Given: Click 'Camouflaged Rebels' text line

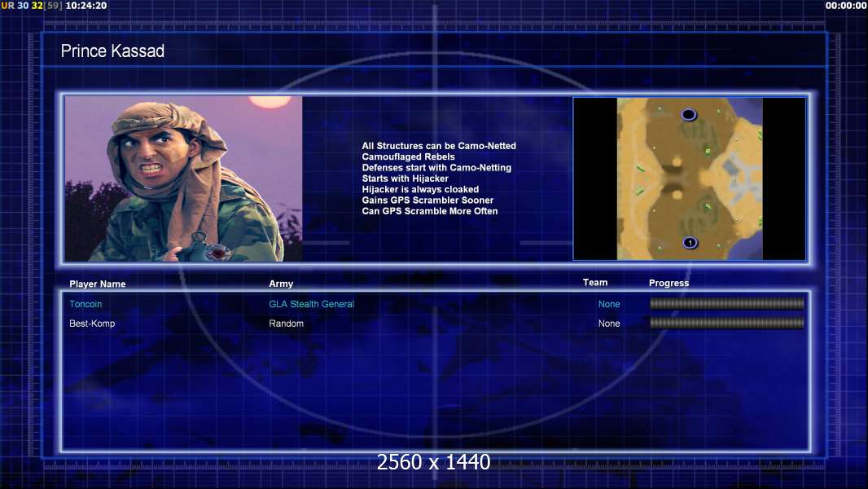Looking at the screenshot, I should click(x=409, y=156).
